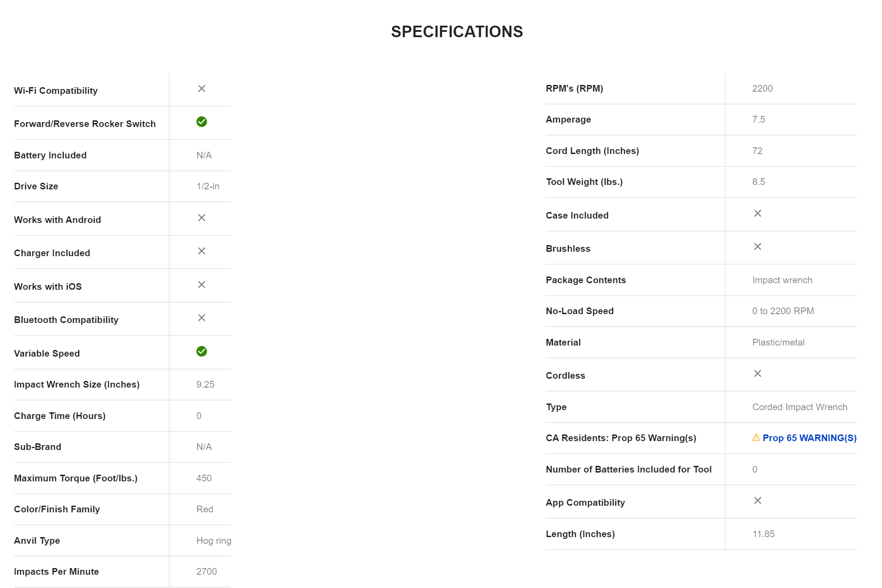This screenshot has height=588, width=882.
Task: Select the Corded Impact Wrench type value
Action: [x=799, y=407]
